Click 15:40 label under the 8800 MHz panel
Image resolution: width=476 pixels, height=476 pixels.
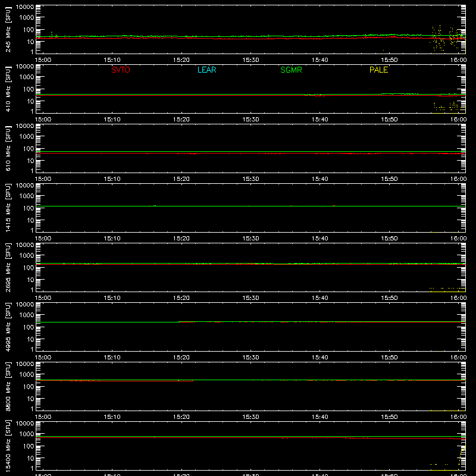(320, 417)
